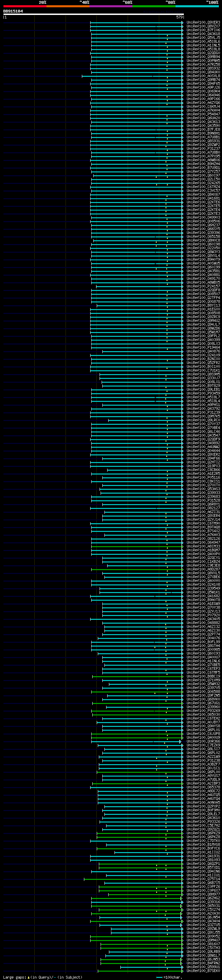The image size is (222, 980).
Task: Click the alignment bar of UniRef100_A0SVL8
Action: tap(133, 76)
